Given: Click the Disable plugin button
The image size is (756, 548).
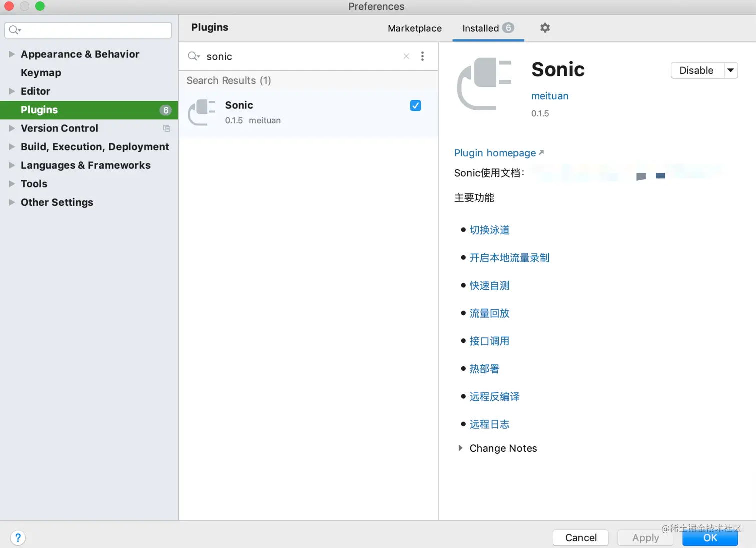Looking at the screenshot, I should (x=696, y=70).
